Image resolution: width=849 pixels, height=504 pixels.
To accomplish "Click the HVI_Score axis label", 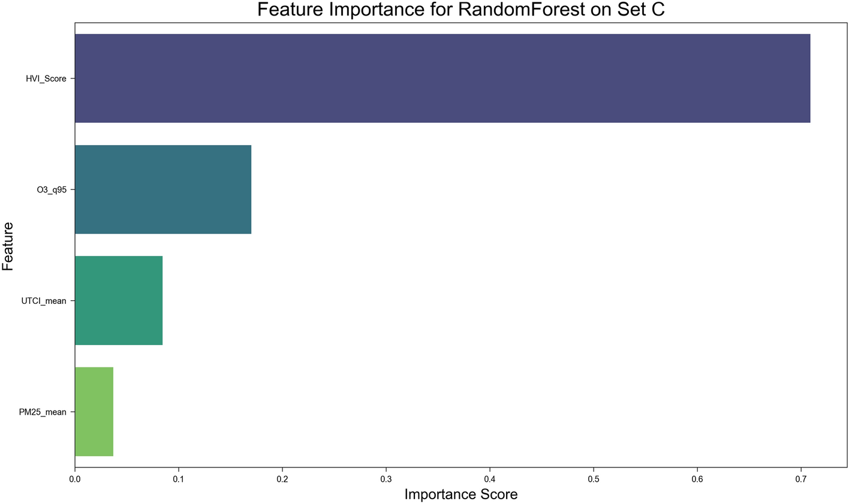I will point(46,79).
